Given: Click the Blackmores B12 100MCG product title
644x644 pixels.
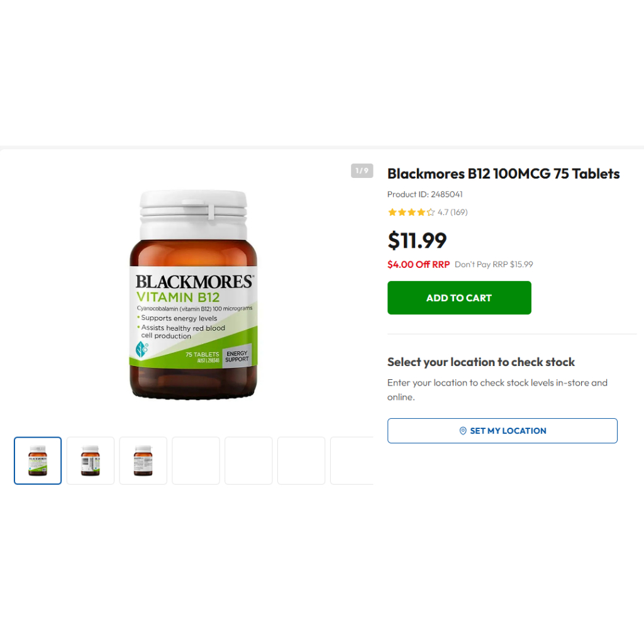Looking at the screenshot, I should [x=504, y=174].
